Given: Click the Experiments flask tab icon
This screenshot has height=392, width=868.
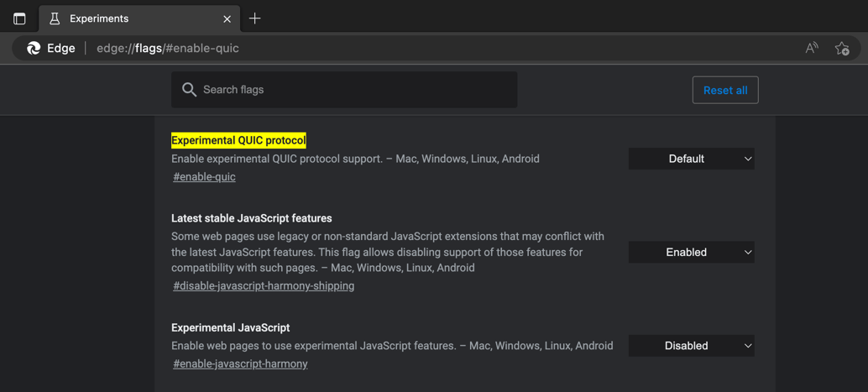Looking at the screenshot, I should click(55, 18).
